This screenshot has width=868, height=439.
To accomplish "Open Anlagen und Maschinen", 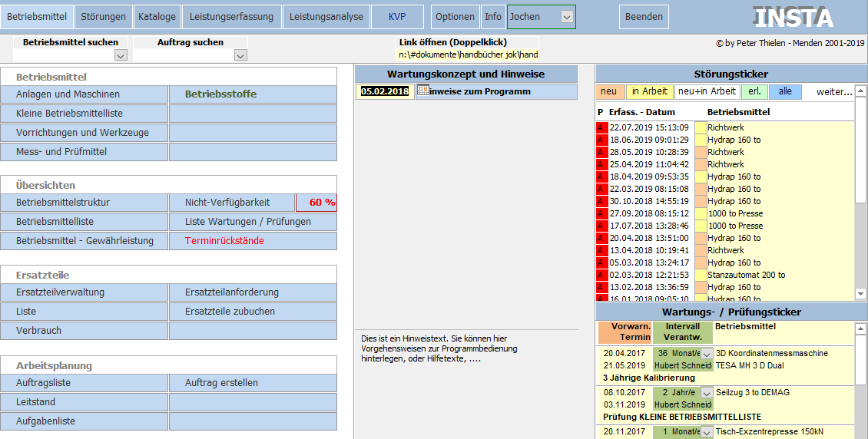I will (x=84, y=94).
